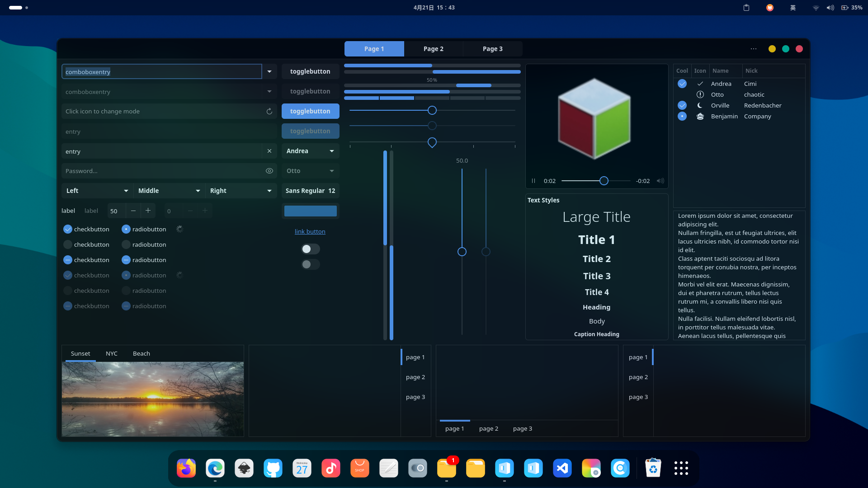
Task: Select page 3 in left-side tabs notebook
Action: [x=638, y=397]
